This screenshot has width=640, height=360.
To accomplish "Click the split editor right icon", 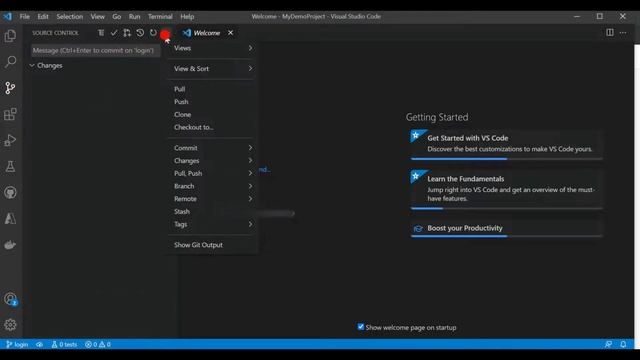I will 610,33.
